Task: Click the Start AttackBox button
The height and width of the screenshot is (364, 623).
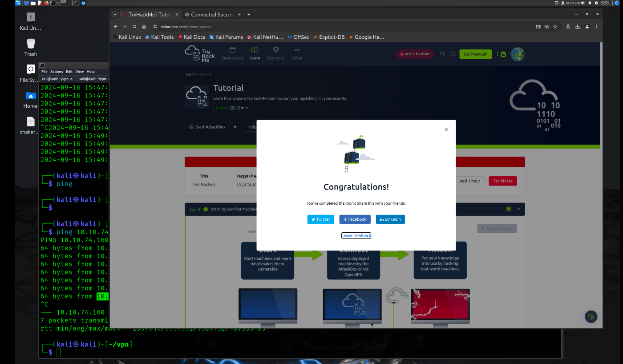Action: [207, 127]
